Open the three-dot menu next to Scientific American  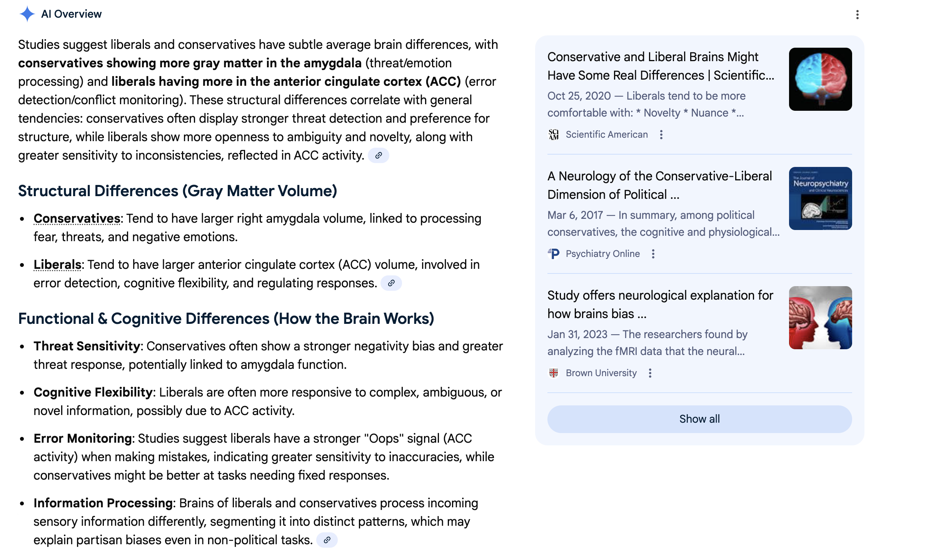click(x=661, y=135)
